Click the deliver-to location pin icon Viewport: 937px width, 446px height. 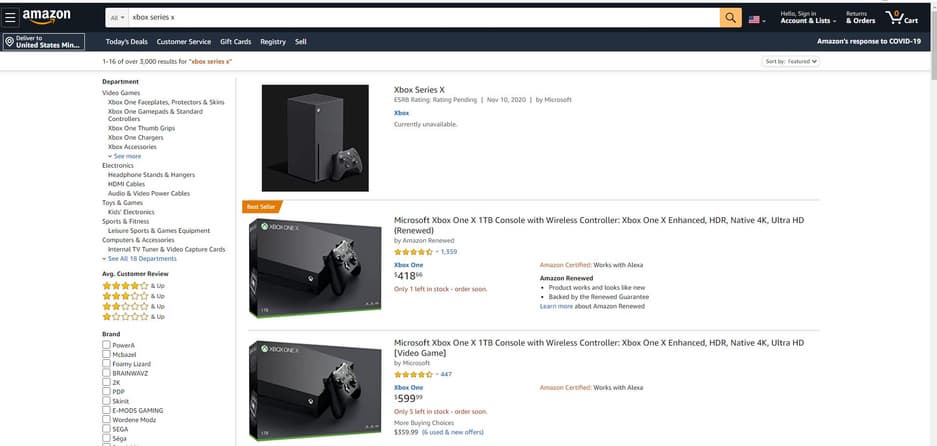(x=9, y=41)
